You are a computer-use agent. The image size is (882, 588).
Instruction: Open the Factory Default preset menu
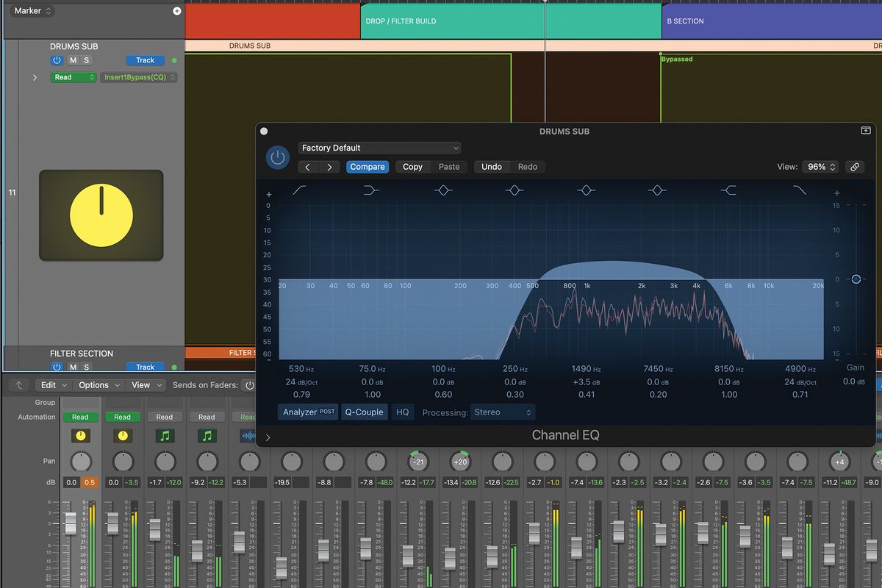pos(379,147)
